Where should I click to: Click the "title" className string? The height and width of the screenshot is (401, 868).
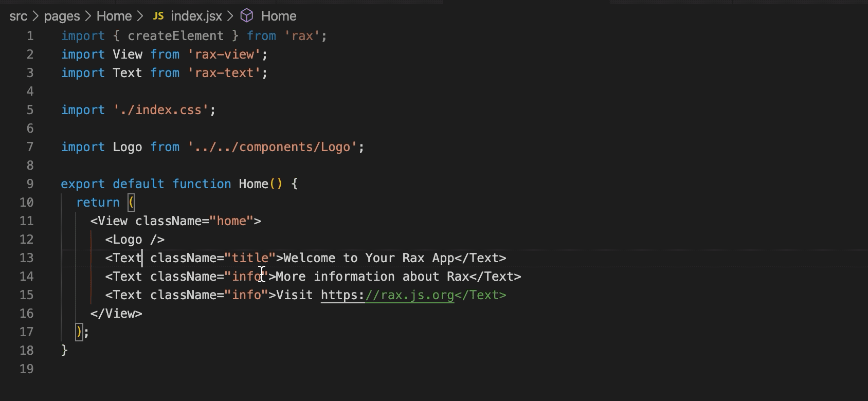point(250,258)
